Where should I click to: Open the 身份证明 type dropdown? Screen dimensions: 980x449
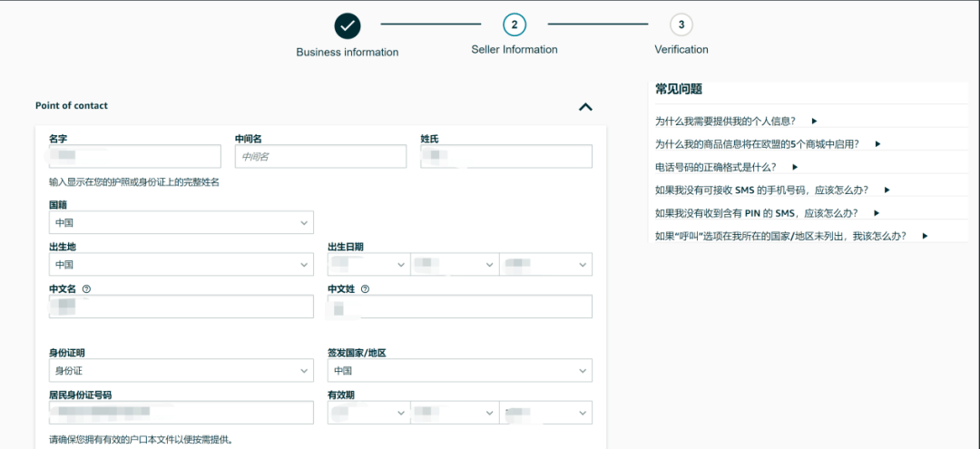(x=181, y=371)
